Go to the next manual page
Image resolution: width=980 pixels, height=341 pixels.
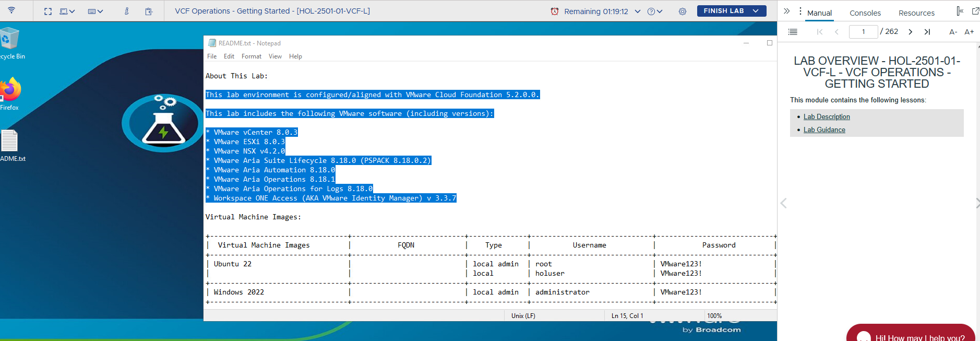tap(911, 32)
